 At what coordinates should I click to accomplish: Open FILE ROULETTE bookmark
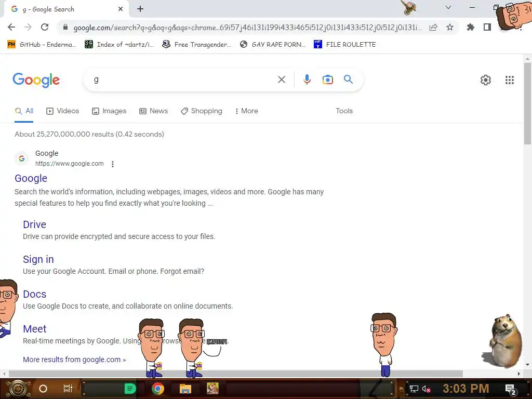pyautogui.click(x=345, y=45)
